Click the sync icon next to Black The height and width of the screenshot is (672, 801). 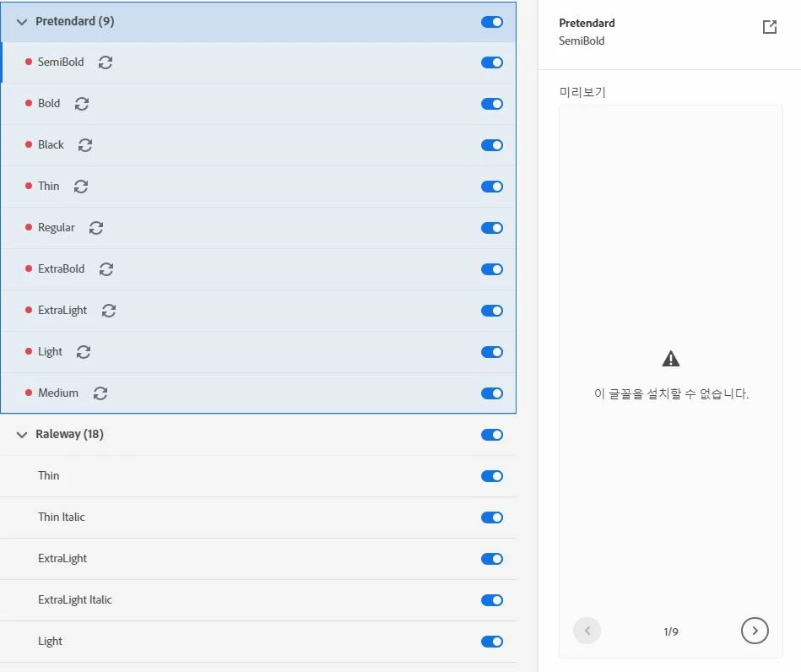tap(84, 145)
